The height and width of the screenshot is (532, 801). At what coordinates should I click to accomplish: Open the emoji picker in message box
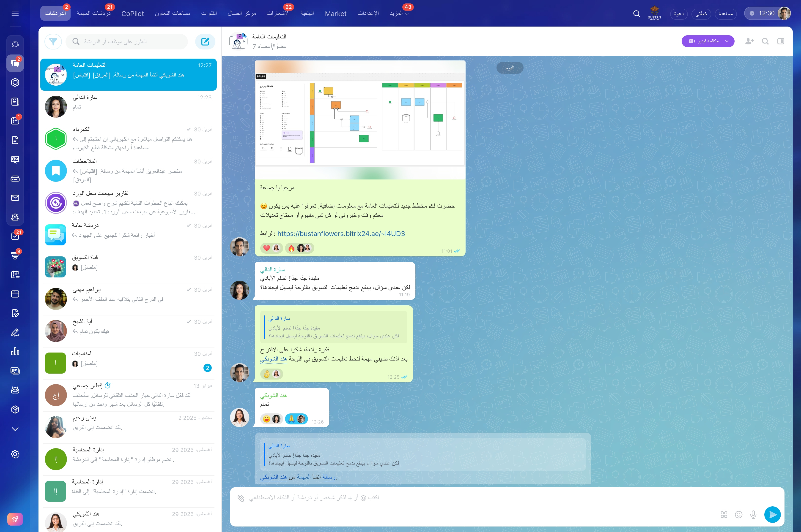click(738, 514)
